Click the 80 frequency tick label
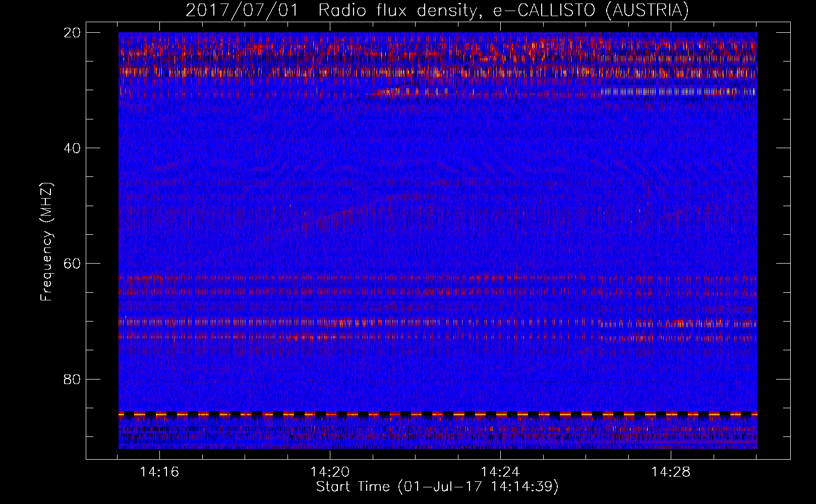 click(72, 379)
